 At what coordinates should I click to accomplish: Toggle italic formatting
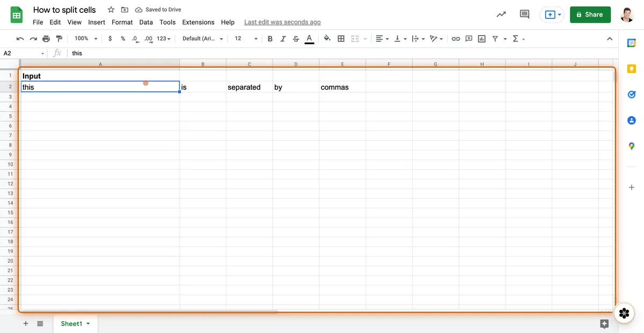[x=283, y=38]
